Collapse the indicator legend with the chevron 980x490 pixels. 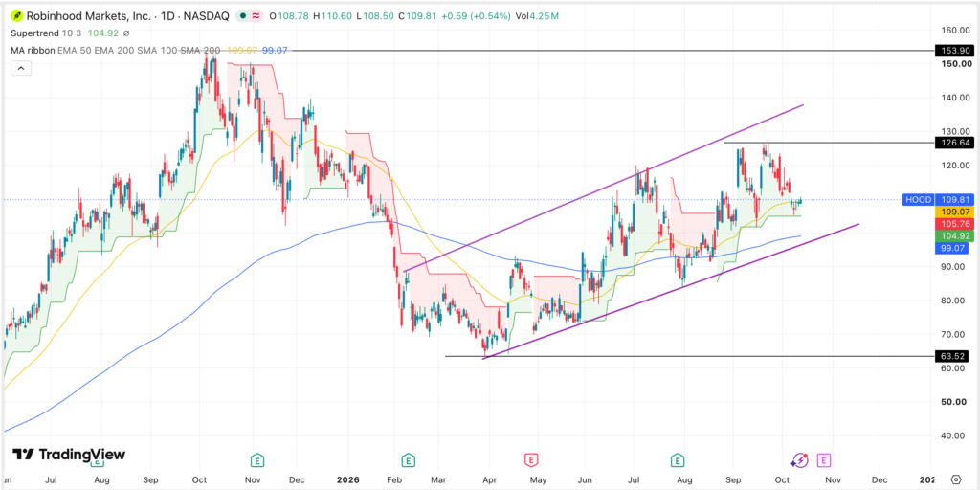point(21,68)
